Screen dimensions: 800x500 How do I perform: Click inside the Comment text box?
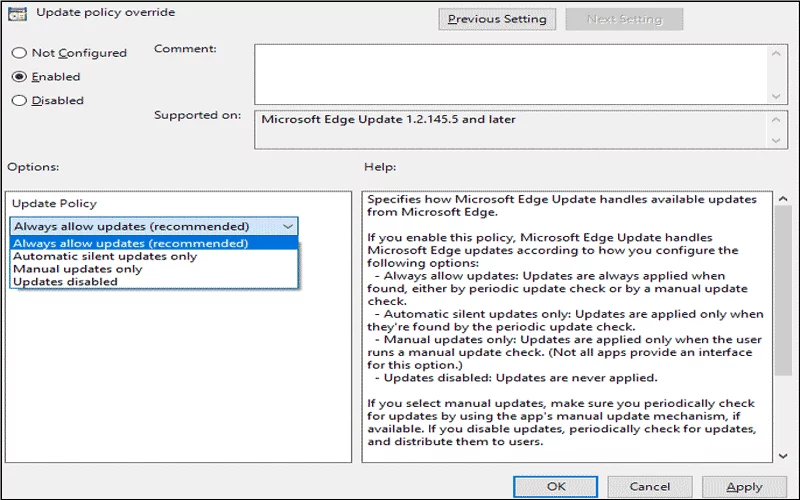point(510,74)
